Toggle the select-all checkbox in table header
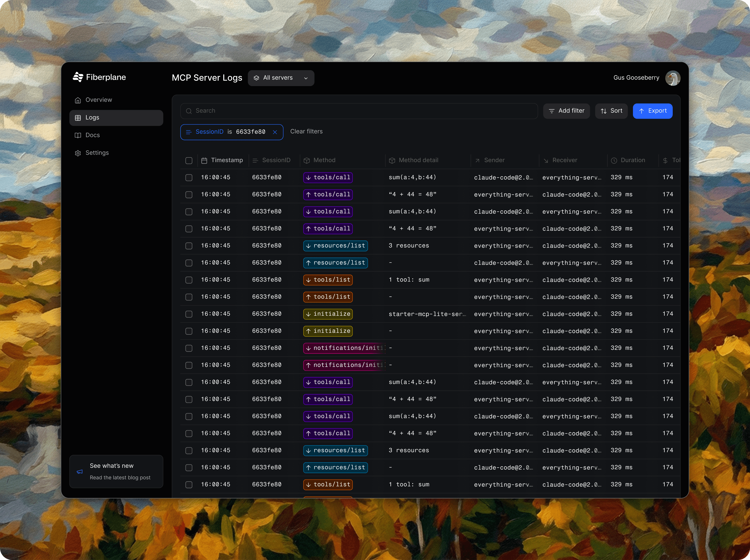Screen dimensions: 750x560 pos(189,161)
